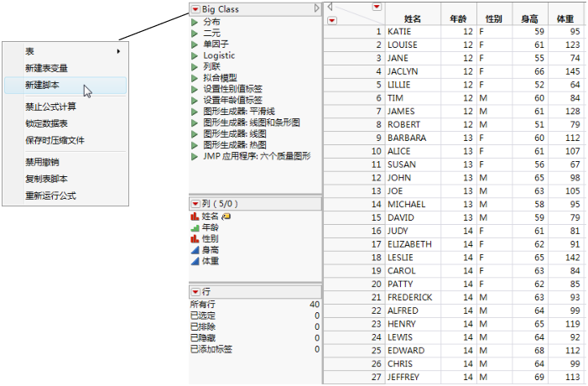Viewport: 588px width, 386px height.
Task: Run the 设置年龄值标签 script triangle
Action: (195, 101)
